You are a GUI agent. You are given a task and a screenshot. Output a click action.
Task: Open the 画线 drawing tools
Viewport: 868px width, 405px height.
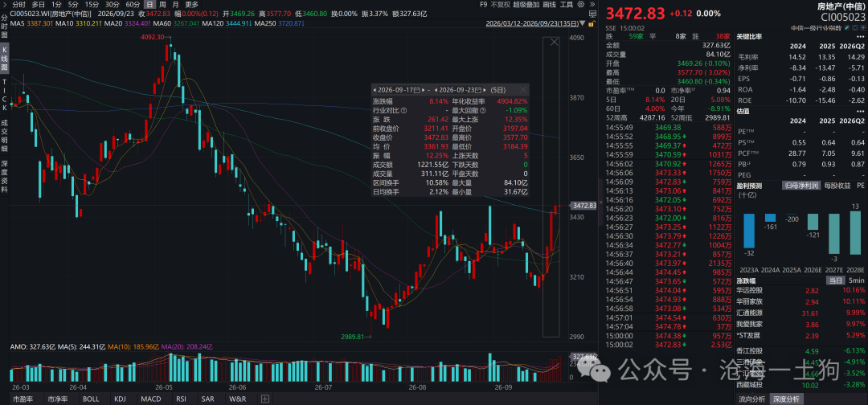tap(549, 5)
